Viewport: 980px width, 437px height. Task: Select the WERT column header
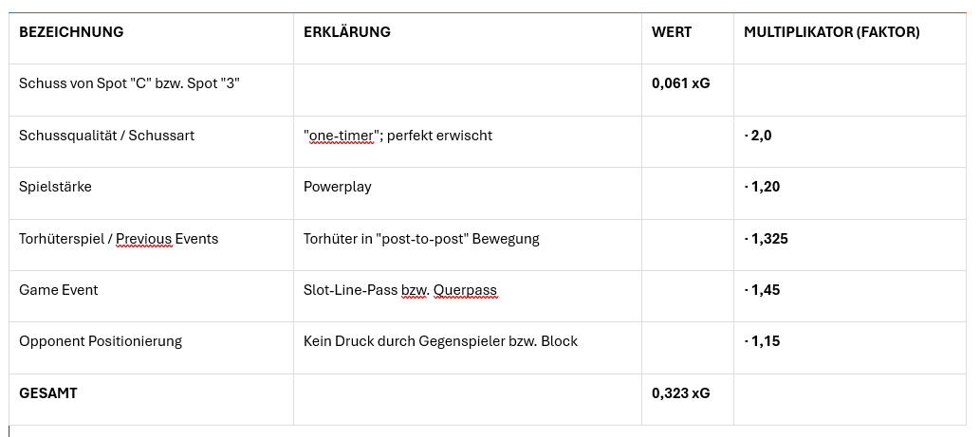click(x=672, y=32)
